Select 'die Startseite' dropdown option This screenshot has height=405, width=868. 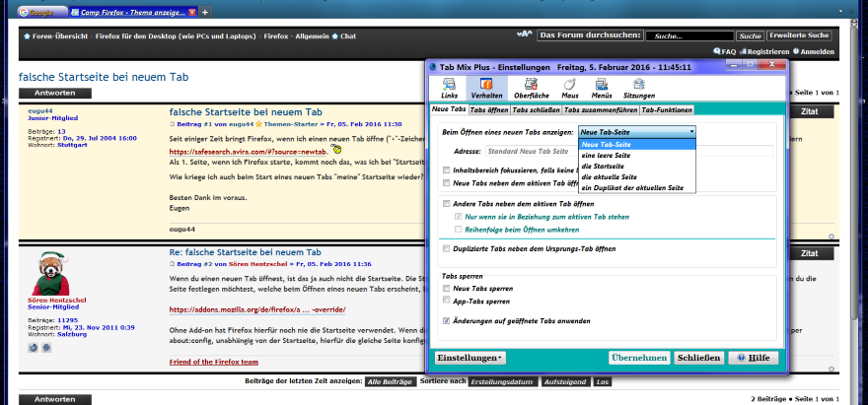(602, 166)
